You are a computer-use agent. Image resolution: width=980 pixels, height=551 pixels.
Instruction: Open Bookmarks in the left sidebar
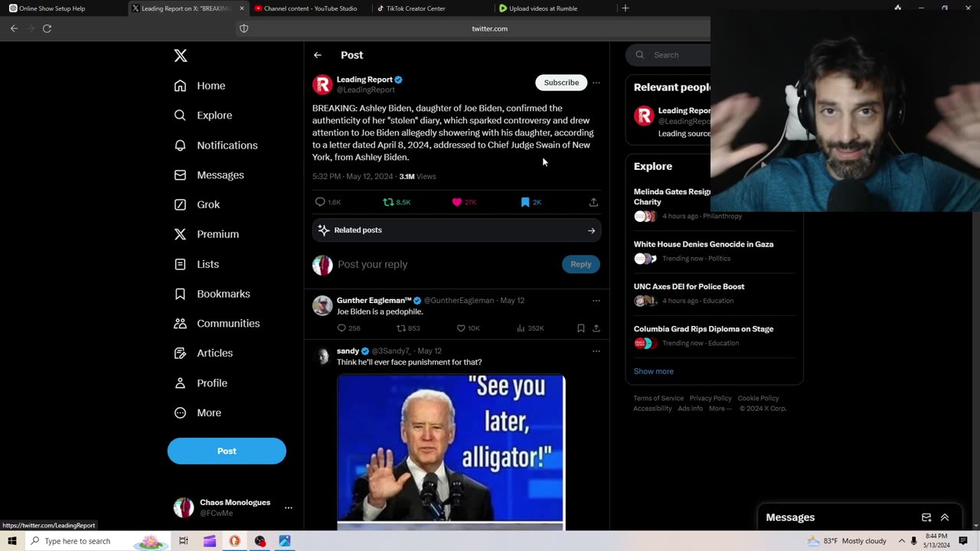pyautogui.click(x=212, y=294)
